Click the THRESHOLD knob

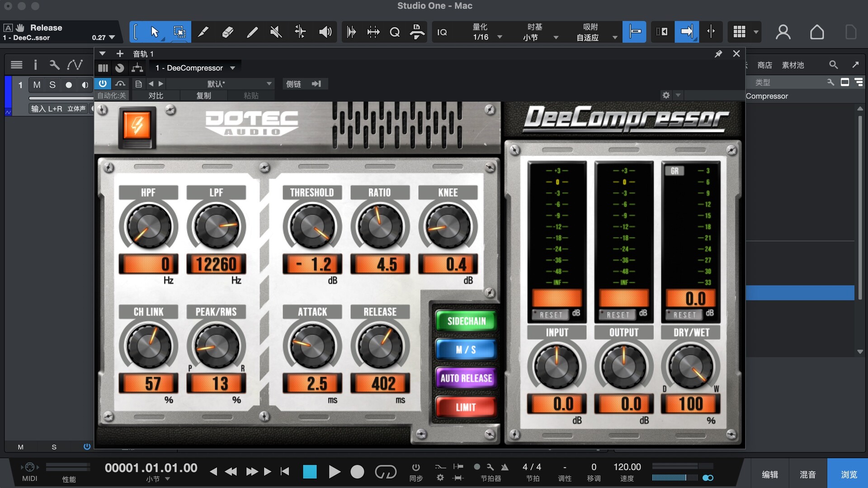coord(312,226)
